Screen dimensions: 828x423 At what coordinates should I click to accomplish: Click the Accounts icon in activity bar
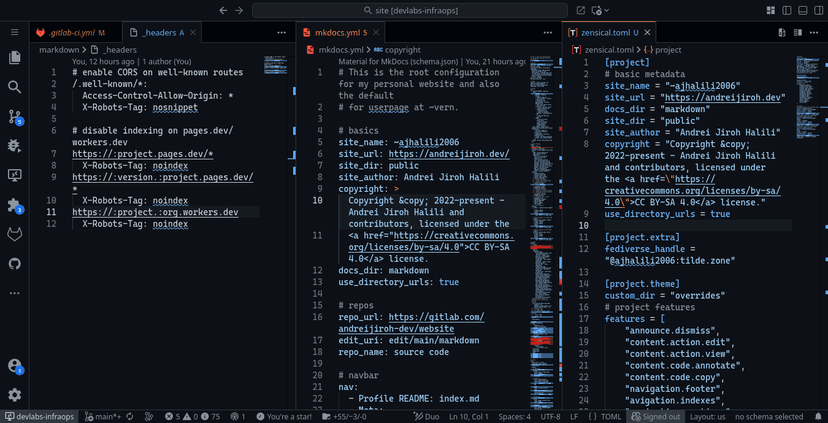[14, 366]
